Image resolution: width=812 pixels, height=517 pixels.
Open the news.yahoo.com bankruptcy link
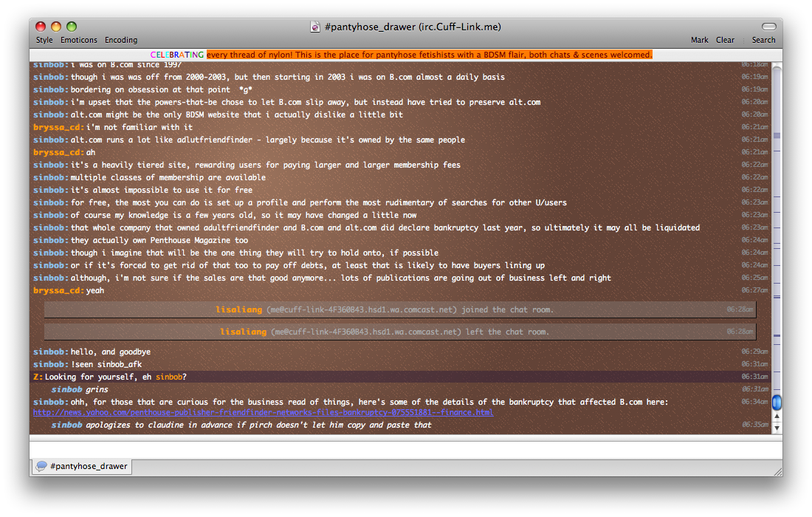(263, 412)
